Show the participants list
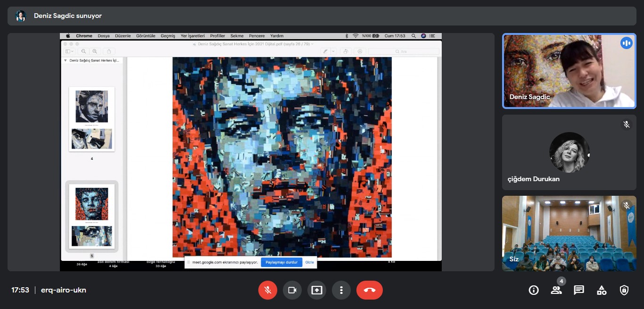Screen dimensions: 644x309 [556, 290]
